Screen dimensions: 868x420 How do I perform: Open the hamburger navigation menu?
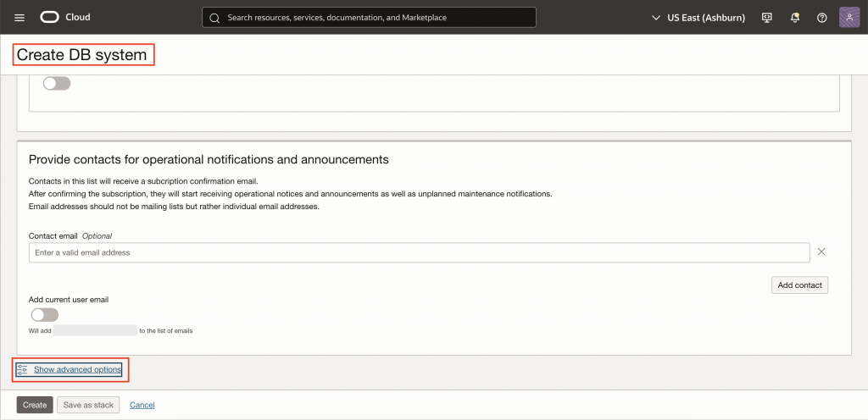[x=20, y=17]
